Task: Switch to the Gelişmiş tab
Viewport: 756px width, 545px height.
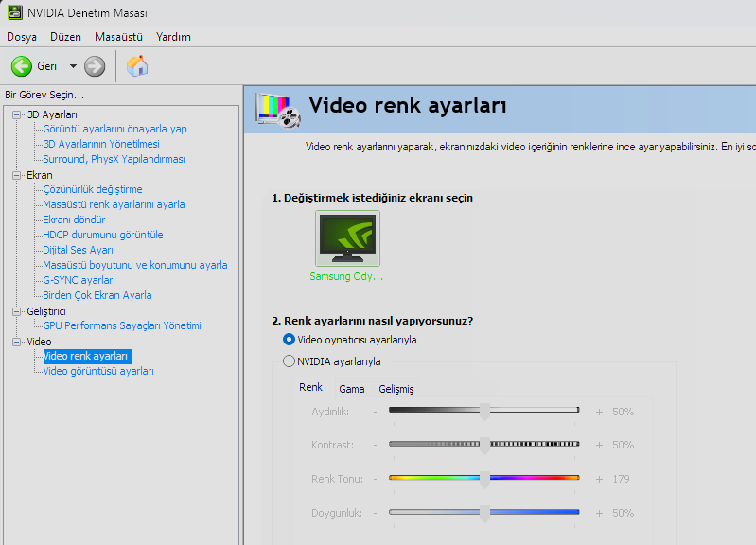Action: point(396,389)
